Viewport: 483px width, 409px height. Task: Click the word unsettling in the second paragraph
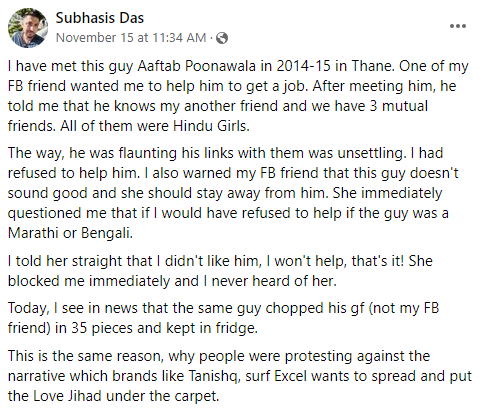pos(372,153)
